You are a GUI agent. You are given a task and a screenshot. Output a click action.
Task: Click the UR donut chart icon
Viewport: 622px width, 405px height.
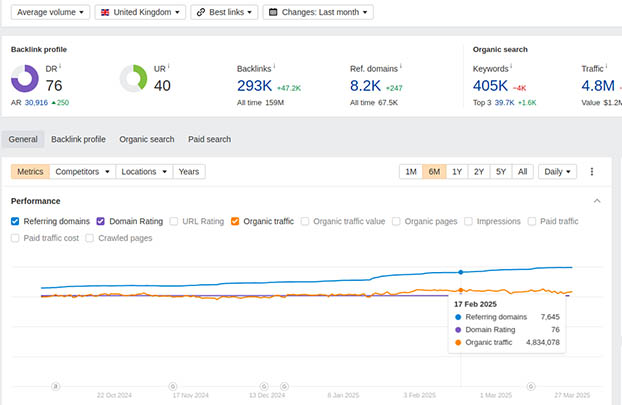(133, 78)
